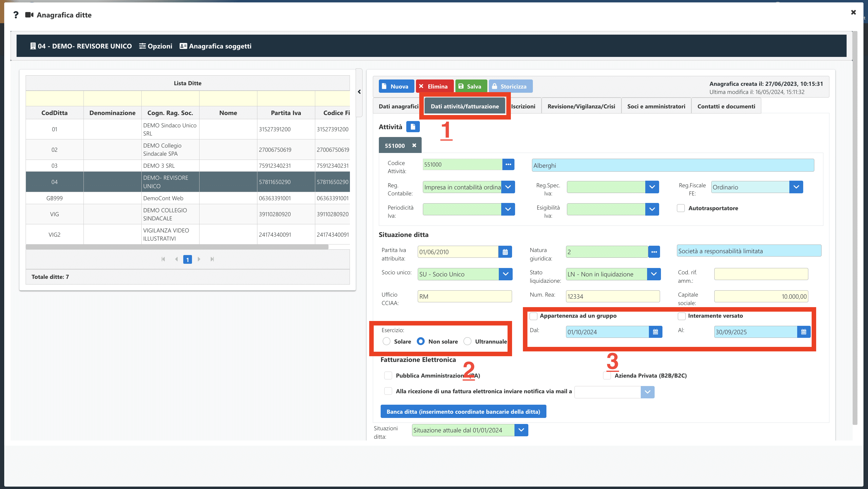
Task: Select row DemoCont Web
Action: click(x=188, y=198)
